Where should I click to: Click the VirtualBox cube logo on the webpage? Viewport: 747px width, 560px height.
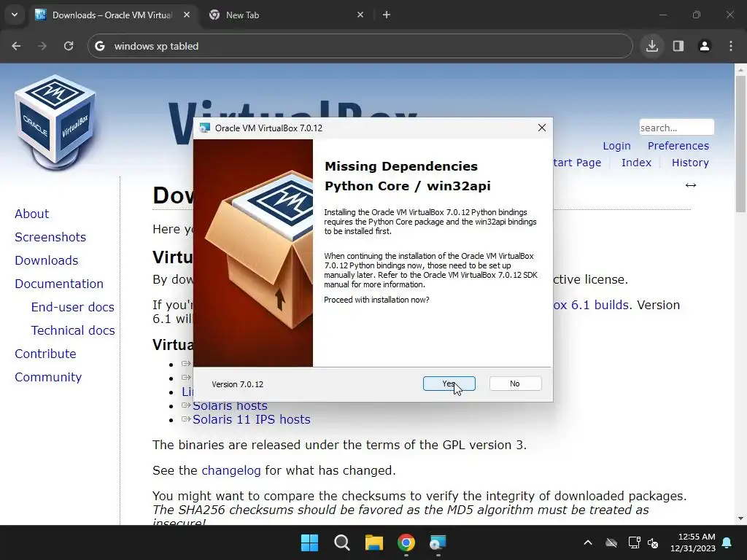coord(55,122)
